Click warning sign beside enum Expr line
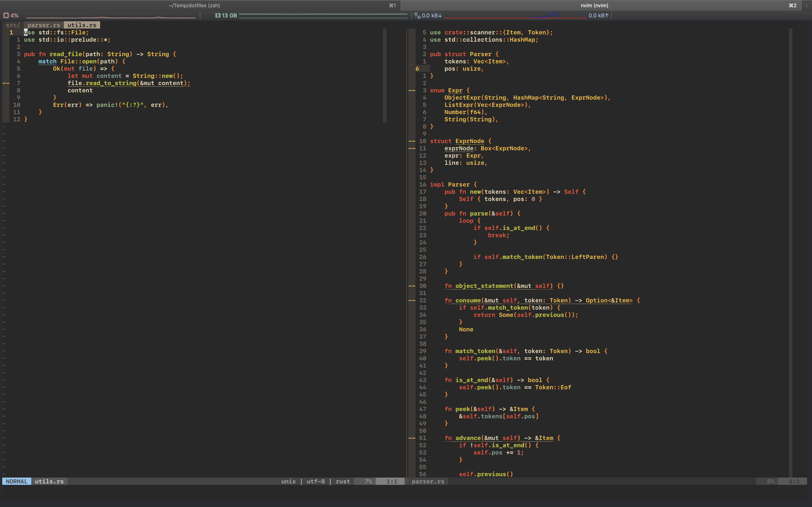 tap(412, 91)
